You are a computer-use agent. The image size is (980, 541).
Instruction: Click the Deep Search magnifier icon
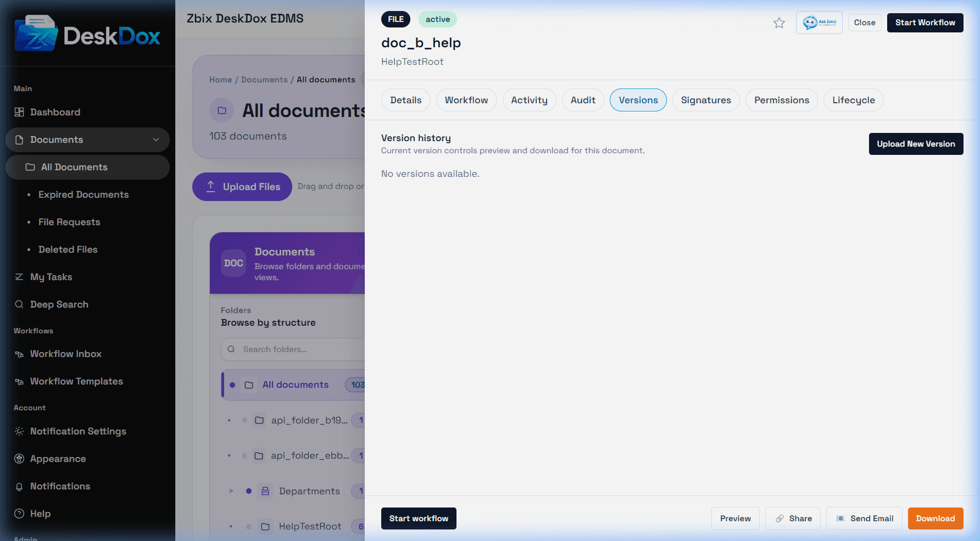click(19, 304)
